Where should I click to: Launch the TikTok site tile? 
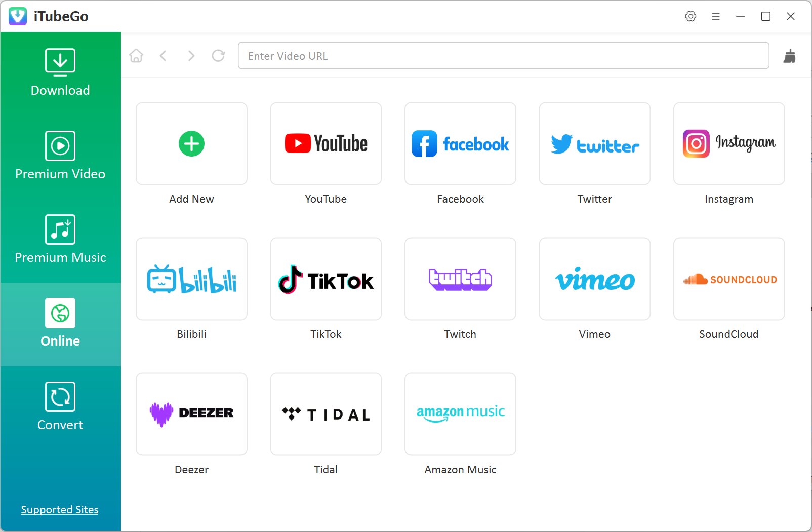click(x=326, y=279)
